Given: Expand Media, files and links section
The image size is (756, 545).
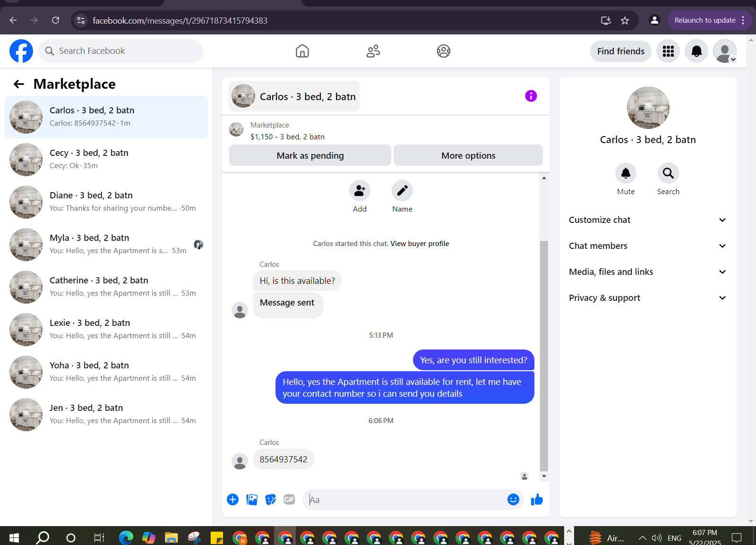Looking at the screenshot, I should click(x=648, y=272).
